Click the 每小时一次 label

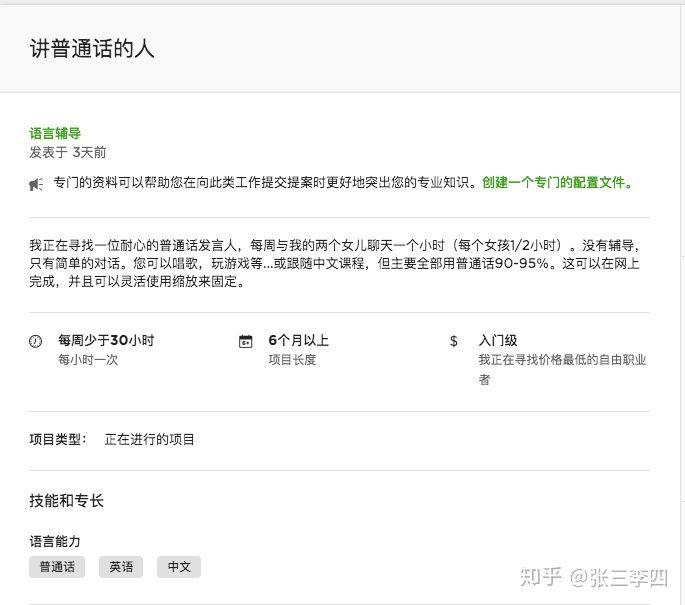coord(88,360)
